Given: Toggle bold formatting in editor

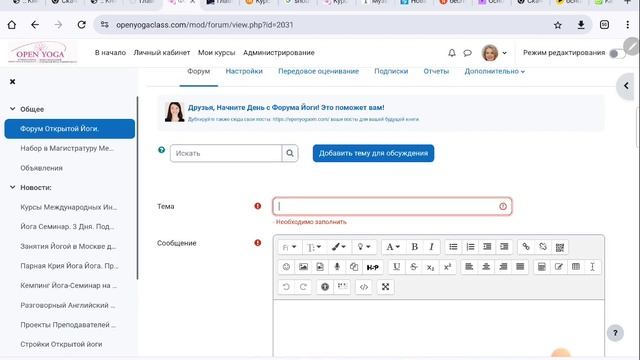Looking at the screenshot, I should tap(414, 247).
